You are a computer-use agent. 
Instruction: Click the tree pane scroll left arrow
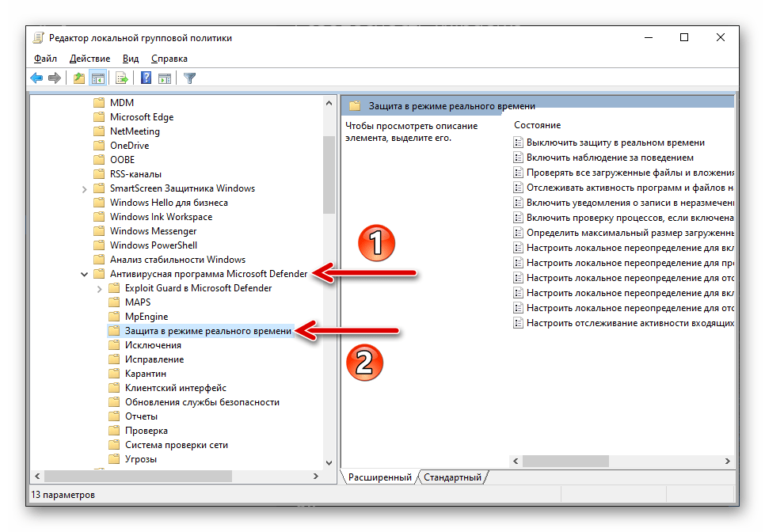tap(37, 476)
